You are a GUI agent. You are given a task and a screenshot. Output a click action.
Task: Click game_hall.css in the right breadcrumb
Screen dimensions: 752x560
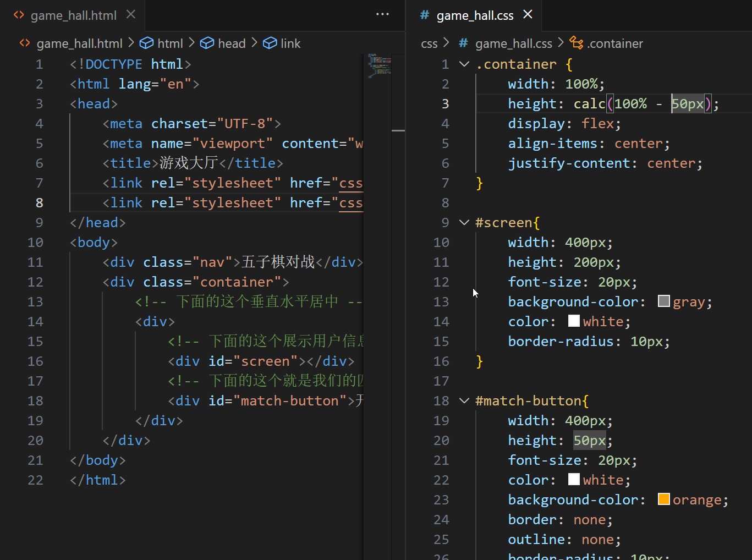[x=513, y=43]
